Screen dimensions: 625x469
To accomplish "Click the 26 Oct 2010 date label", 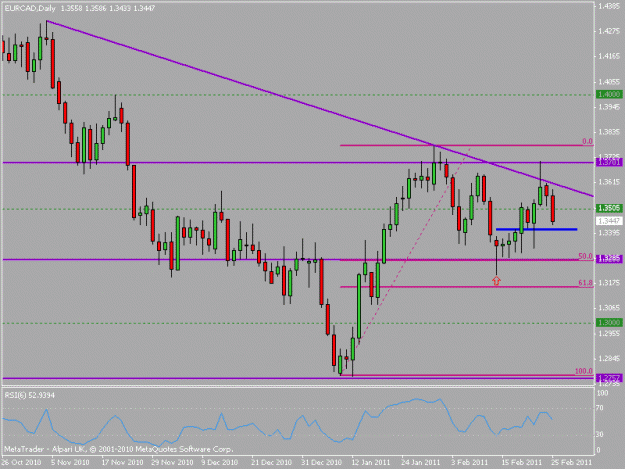I will click(x=21, y=463).
